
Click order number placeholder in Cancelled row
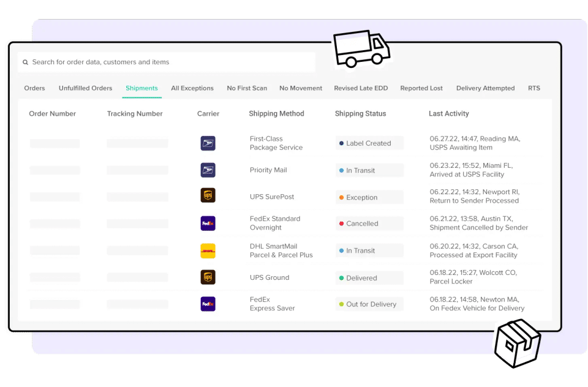click(55, 224)
